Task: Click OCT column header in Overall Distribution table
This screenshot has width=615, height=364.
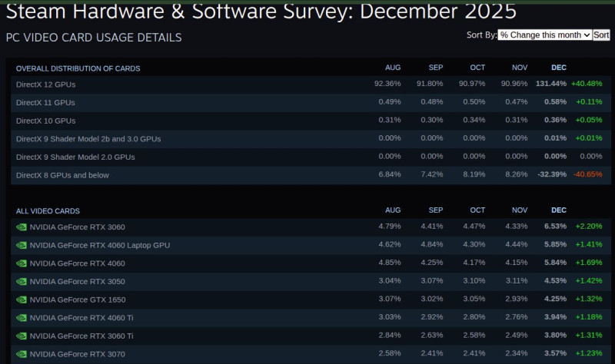Action: 477,68
